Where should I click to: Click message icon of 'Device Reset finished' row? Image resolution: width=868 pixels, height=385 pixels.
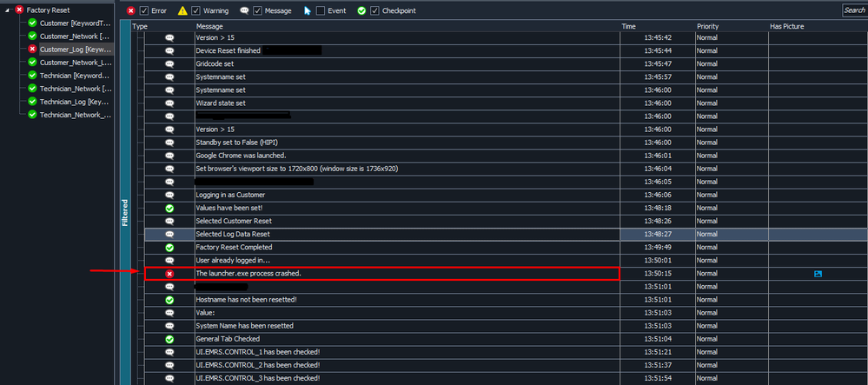170,51
